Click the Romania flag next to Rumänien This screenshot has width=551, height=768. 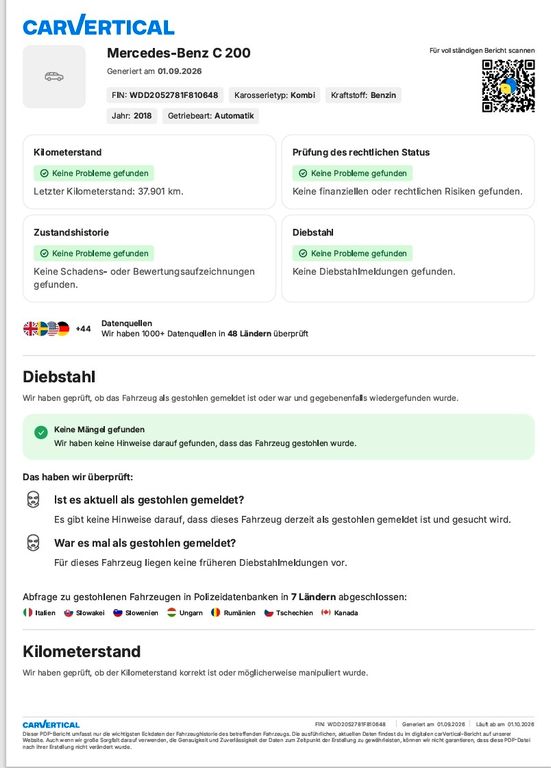216,612
